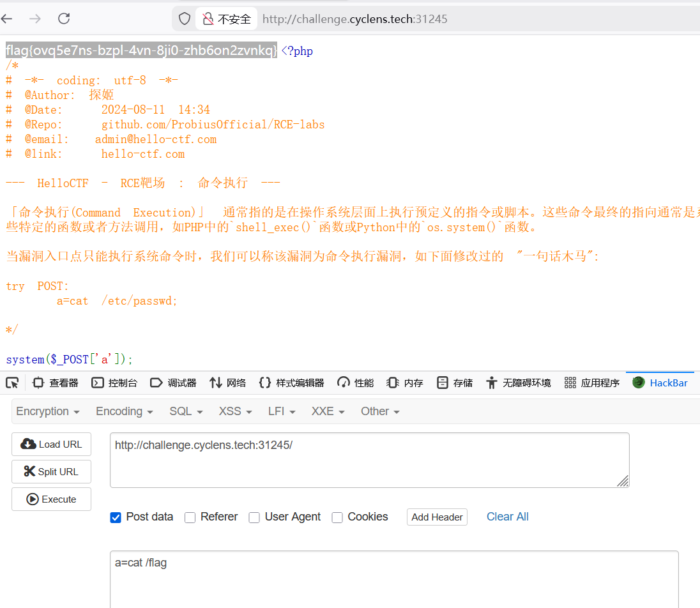The image size is (700, 608).
Task: Open the 应用程序 application tab
Action: pyautogui.click(x=591, y=383)
